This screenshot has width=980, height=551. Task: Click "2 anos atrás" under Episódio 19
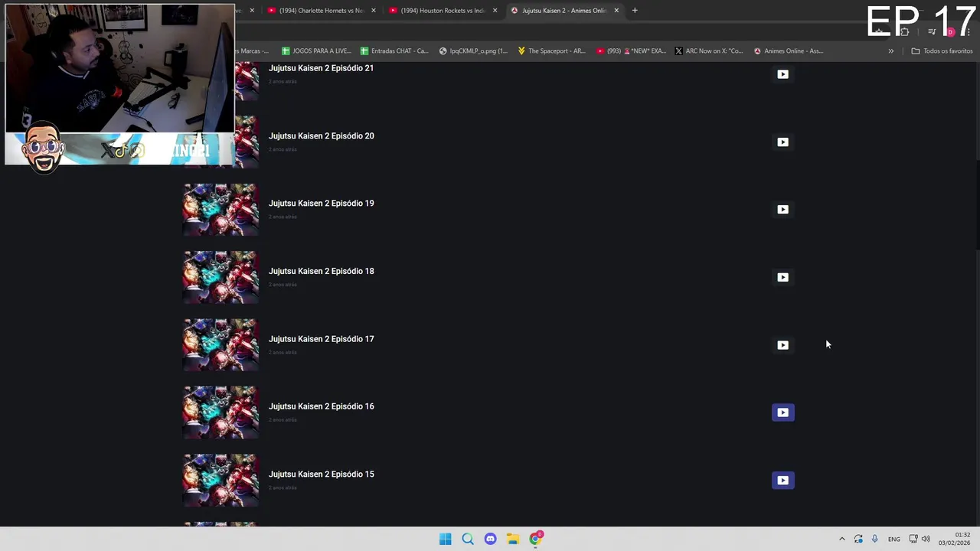283,217
